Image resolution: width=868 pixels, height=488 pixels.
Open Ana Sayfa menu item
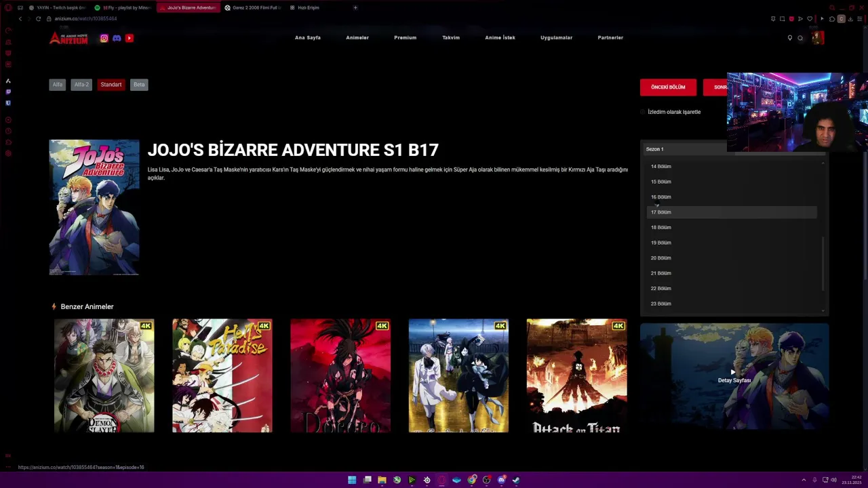(x=308, y=38)
